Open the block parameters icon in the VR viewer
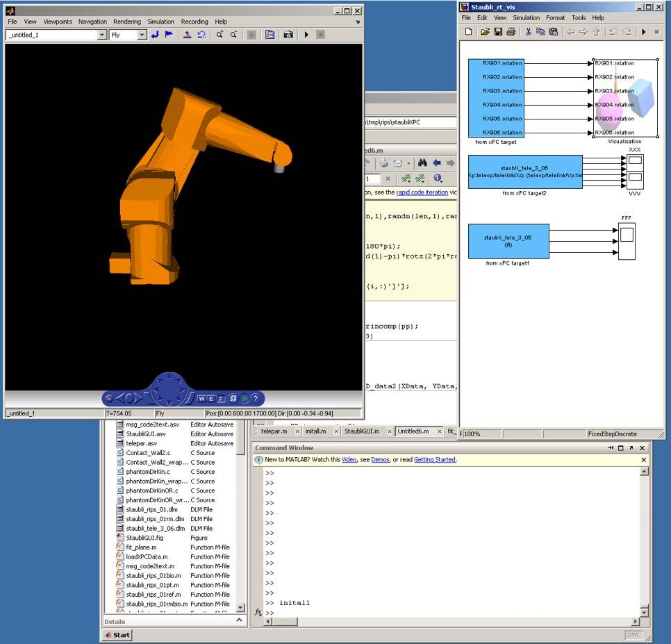 pyautogui.click(x=270, y=35)
